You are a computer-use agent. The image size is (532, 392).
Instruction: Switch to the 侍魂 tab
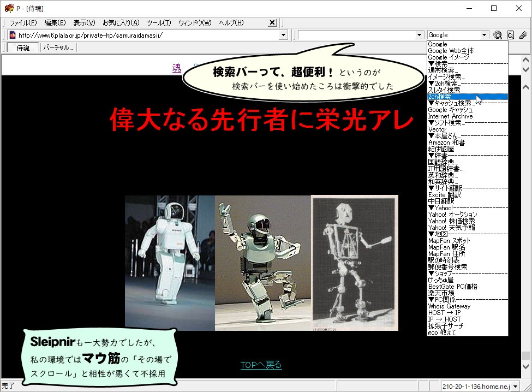click(23, 48)
